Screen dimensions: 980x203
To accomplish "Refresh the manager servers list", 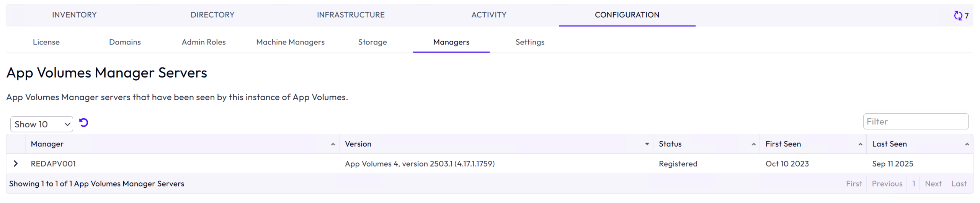I will coord(83,123).
